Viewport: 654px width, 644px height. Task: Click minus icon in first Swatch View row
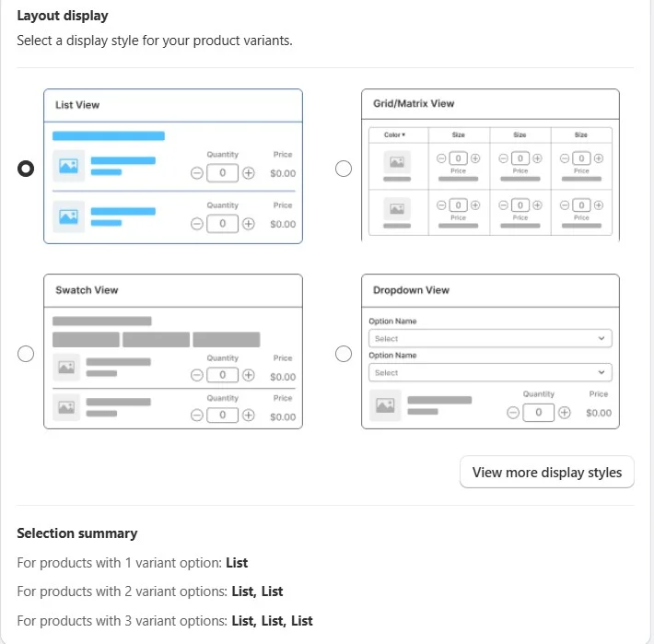(196, 375)
